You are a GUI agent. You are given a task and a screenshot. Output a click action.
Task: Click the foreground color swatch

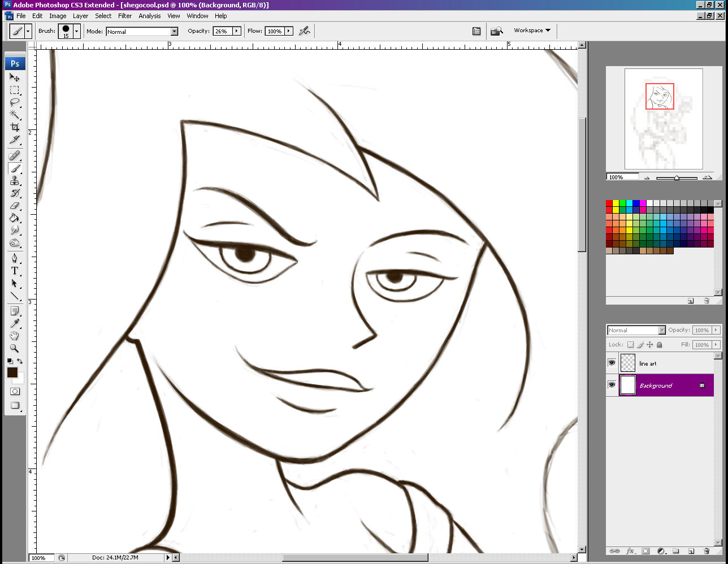12,372
